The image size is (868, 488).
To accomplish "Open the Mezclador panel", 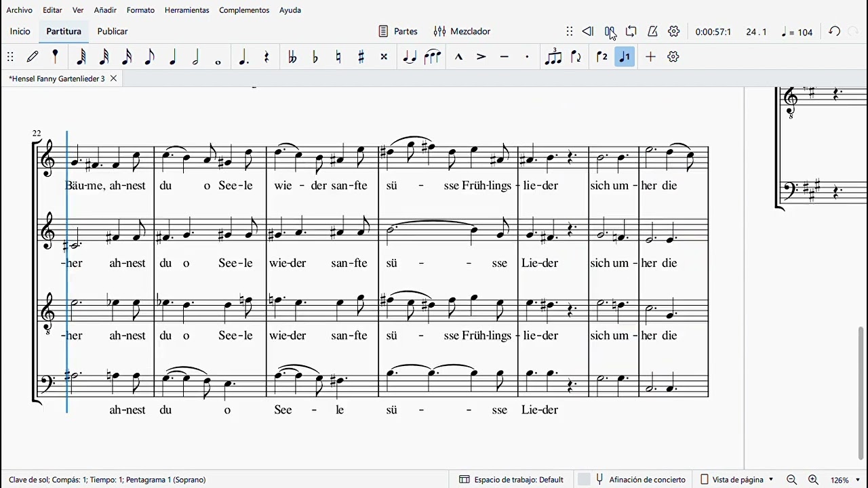I will (462, 31).
